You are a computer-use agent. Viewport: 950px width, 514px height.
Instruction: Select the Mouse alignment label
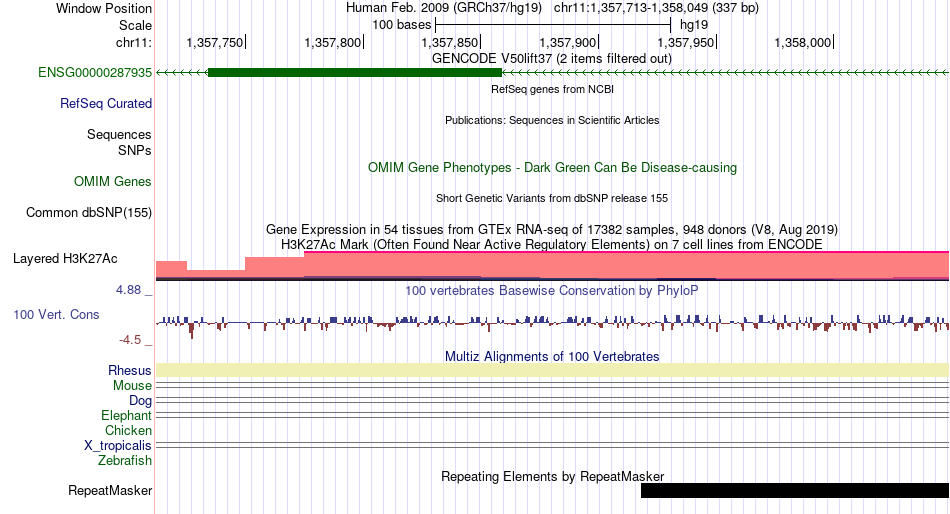coord(132,386)
